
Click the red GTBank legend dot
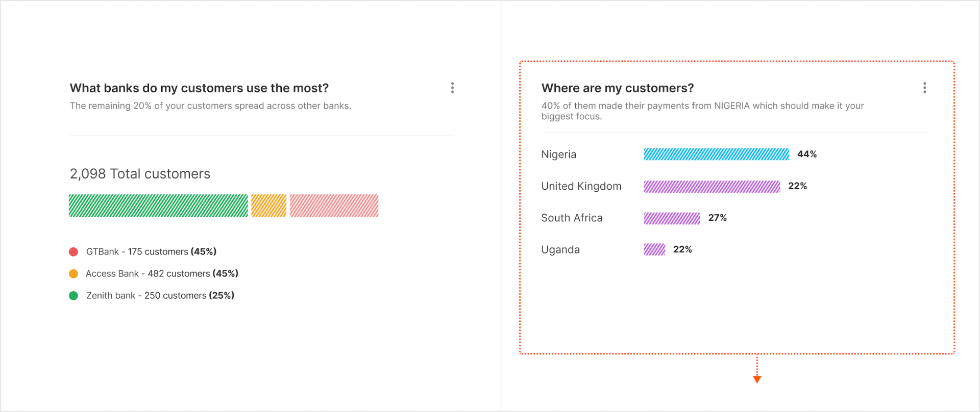pyautogui.click(x=73, y=251)
